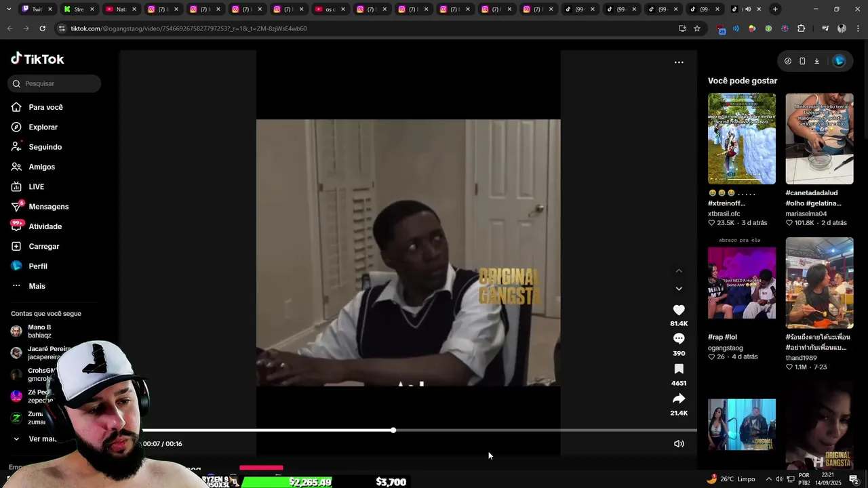Open the browser extensions puzzle icon
This screenshot has height=488, width=868.
801,28
